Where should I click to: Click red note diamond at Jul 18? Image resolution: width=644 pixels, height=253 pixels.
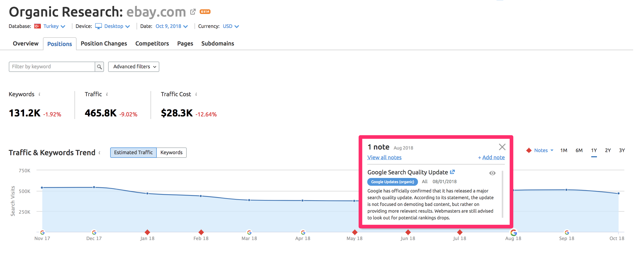[460, 232]
